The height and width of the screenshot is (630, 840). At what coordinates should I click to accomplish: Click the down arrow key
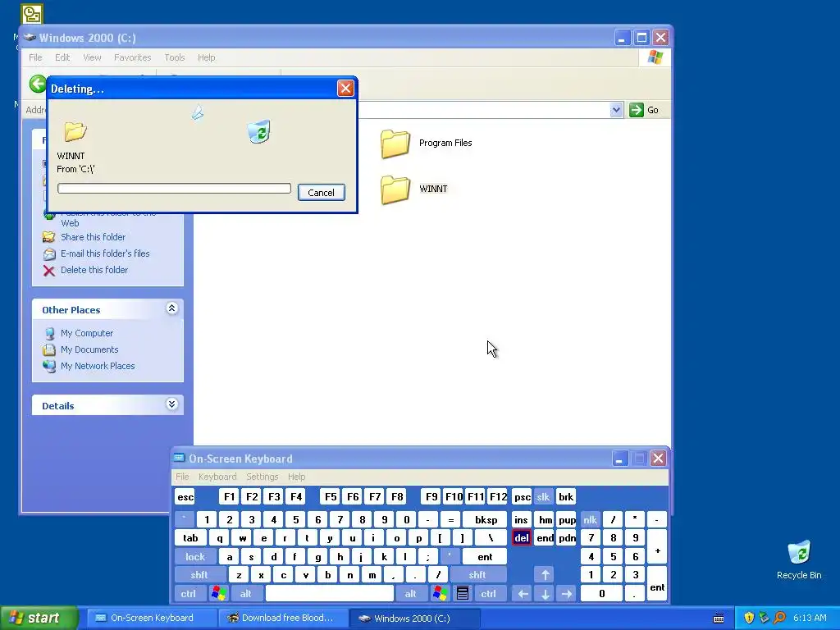pos(546,594)
